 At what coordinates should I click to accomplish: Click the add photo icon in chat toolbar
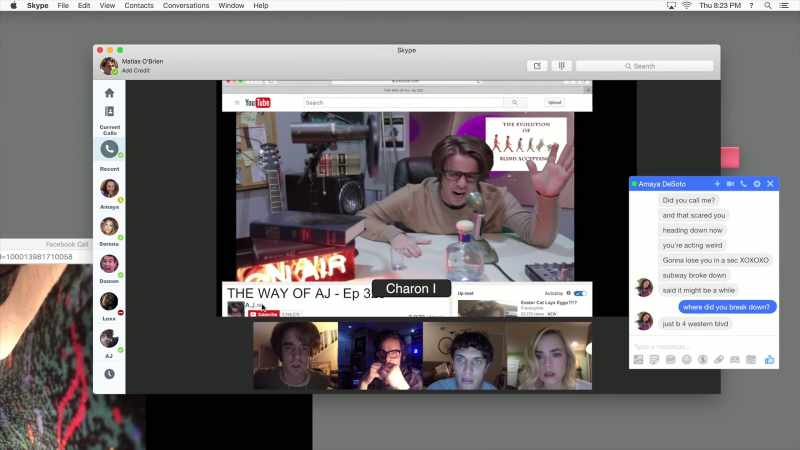coord(638,360)
